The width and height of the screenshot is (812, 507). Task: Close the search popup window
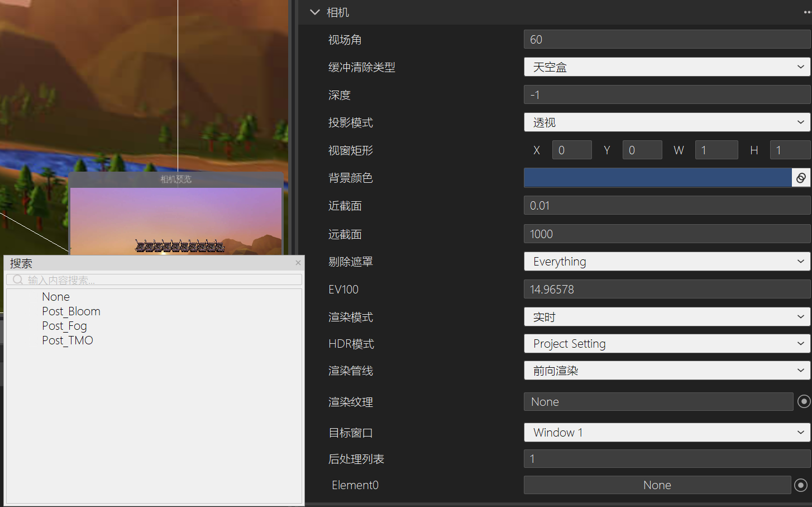[298, 263]
